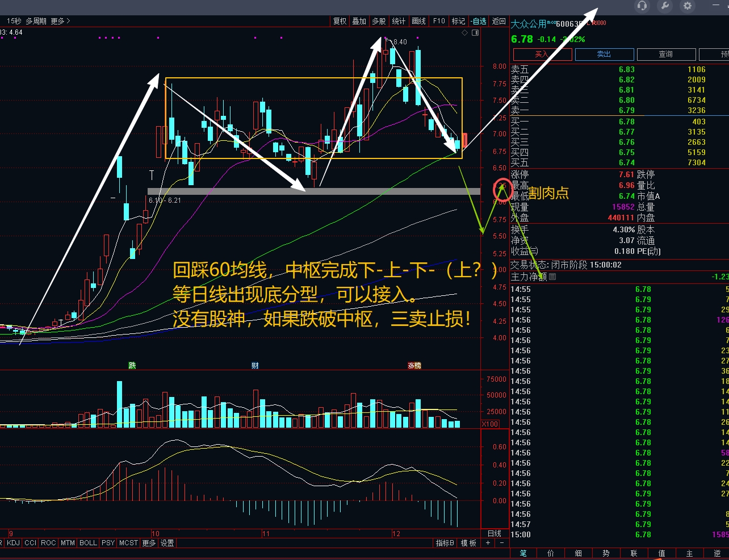Click the 买五 price 6.74

tap(627, 162)
